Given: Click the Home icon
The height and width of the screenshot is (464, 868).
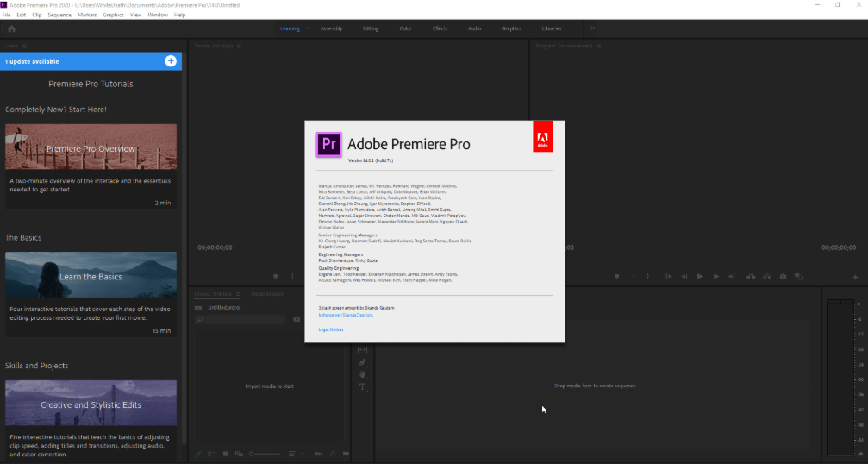Looking at the screenshot, I should click(11, 28).
